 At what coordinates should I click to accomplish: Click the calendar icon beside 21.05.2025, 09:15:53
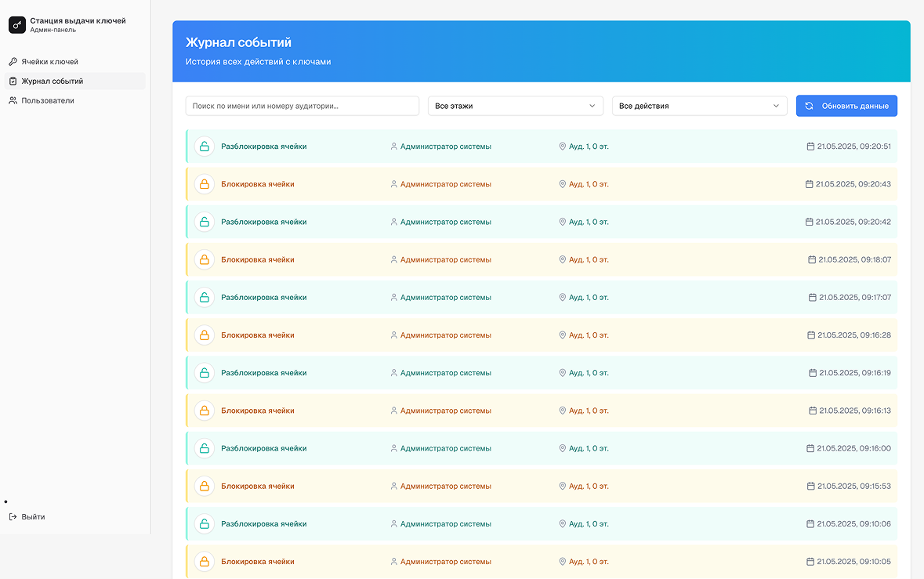tap(811, 487)
